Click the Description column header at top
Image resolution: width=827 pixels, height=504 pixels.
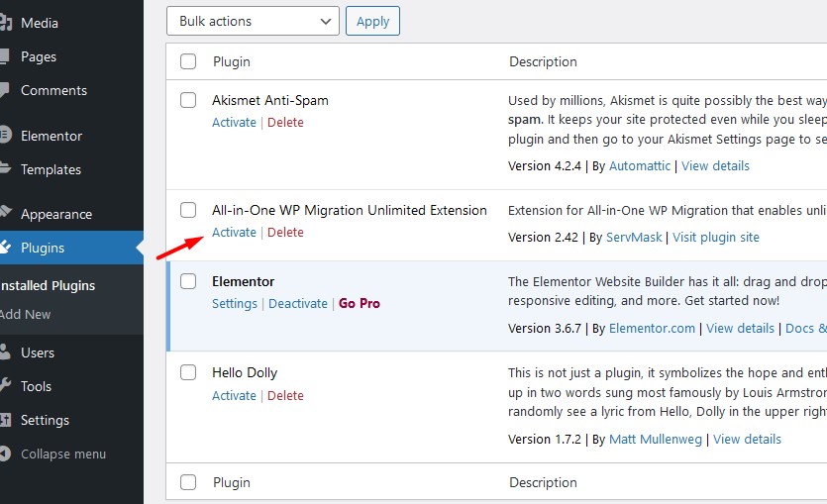(x=543, y=61)
